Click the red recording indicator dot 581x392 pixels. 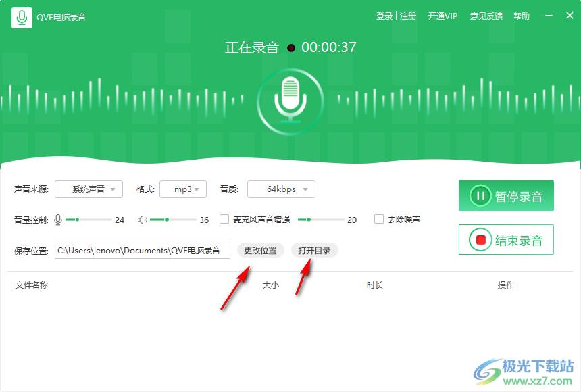pyautogui.click(x=290, y=47)
